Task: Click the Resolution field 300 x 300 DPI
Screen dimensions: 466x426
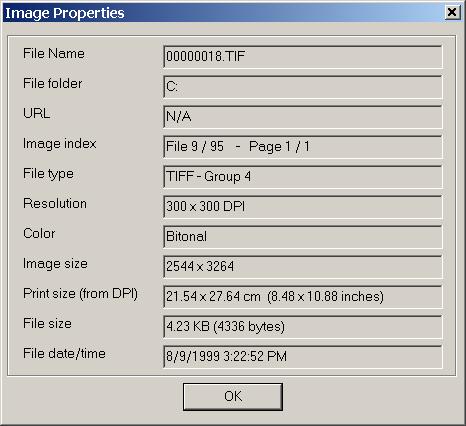Action: click(303, 207)
